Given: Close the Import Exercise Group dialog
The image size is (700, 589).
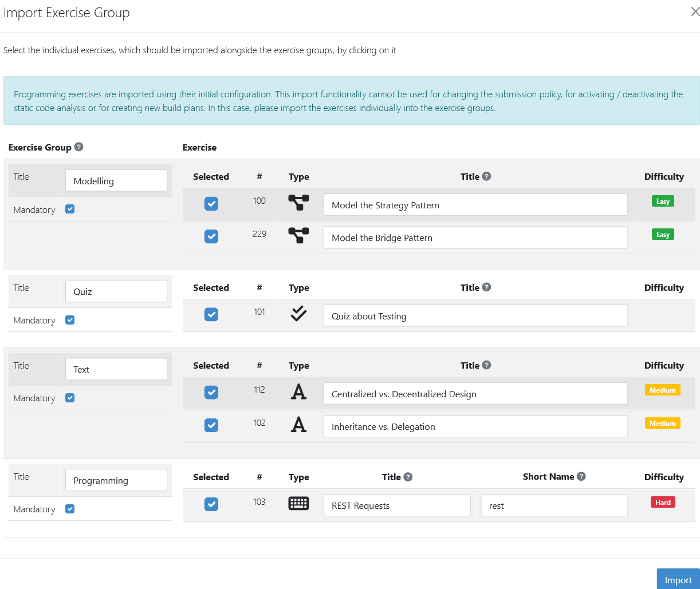Looking at the screenshot, I should [695, 11].
